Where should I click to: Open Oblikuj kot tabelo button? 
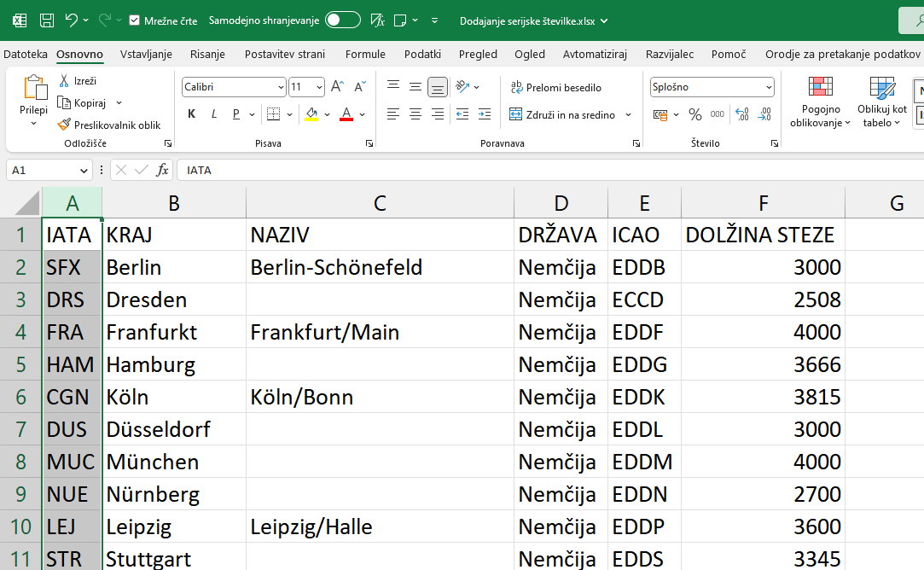pyautogui.click(x=882, y=102)
